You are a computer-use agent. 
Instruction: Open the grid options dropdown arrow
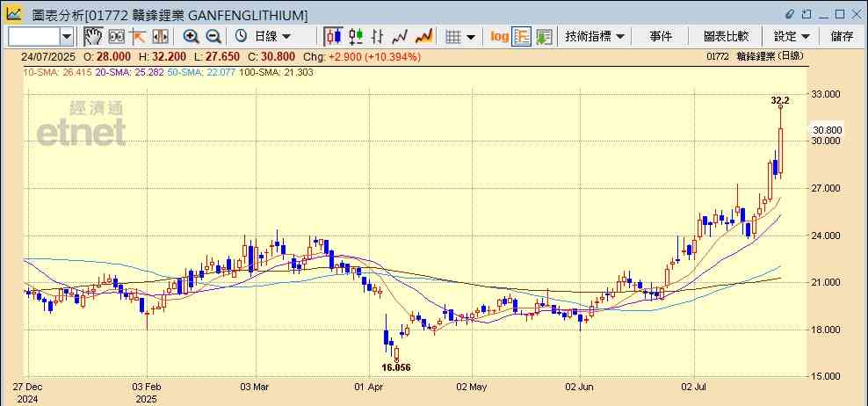pyautogui.click(x=471, y=37)
